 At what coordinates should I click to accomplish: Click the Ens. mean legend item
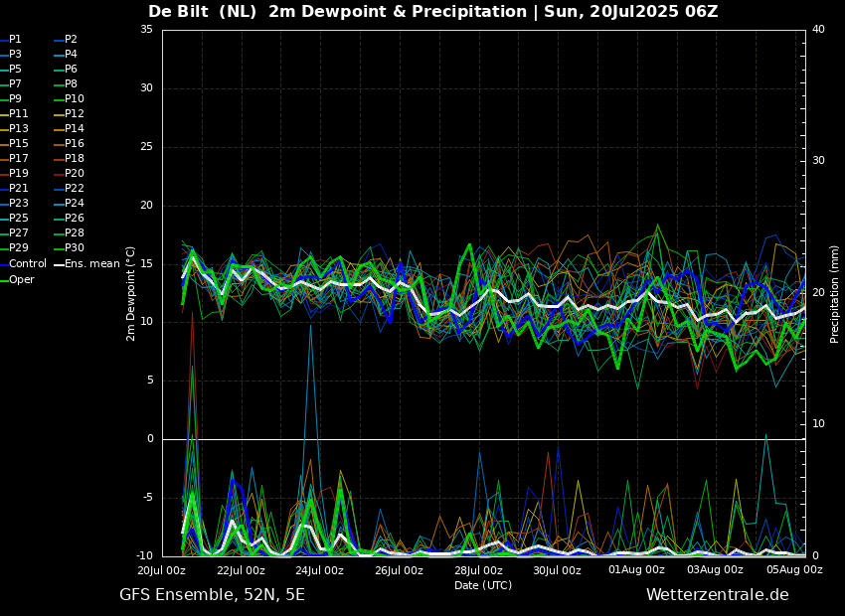coord(91,264)
